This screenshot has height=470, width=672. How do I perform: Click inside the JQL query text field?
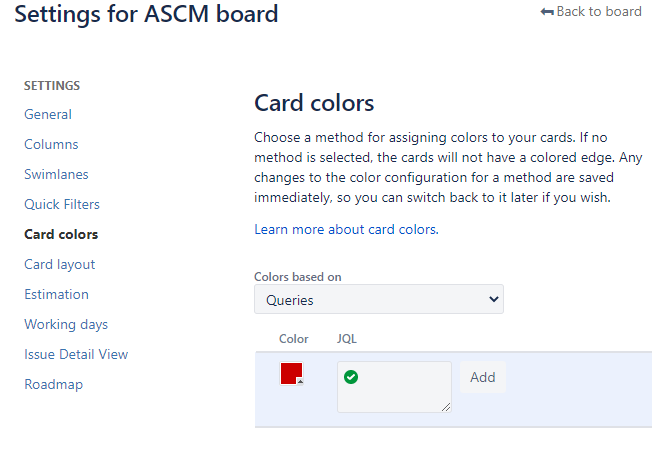pos(394,387)
